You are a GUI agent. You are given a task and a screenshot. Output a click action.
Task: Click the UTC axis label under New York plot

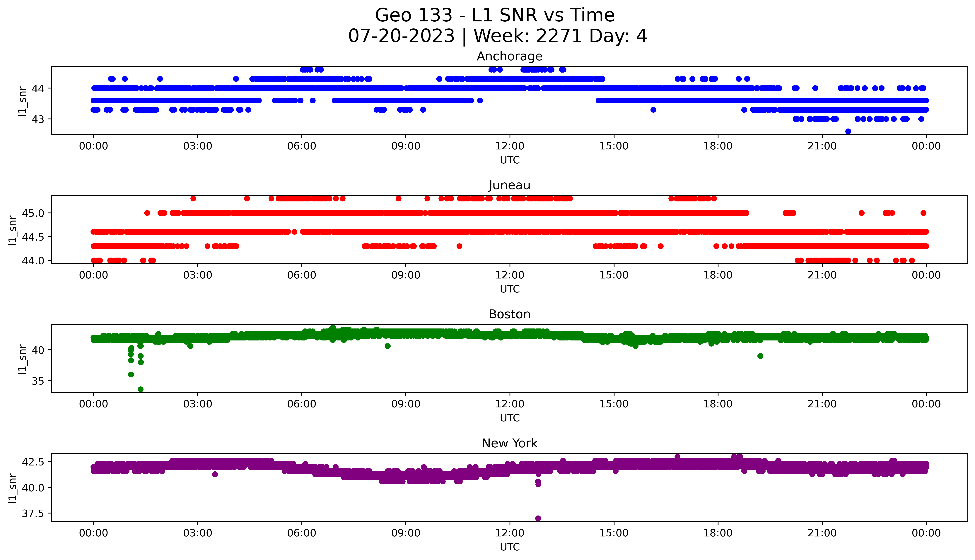click(x=510, y=547)
